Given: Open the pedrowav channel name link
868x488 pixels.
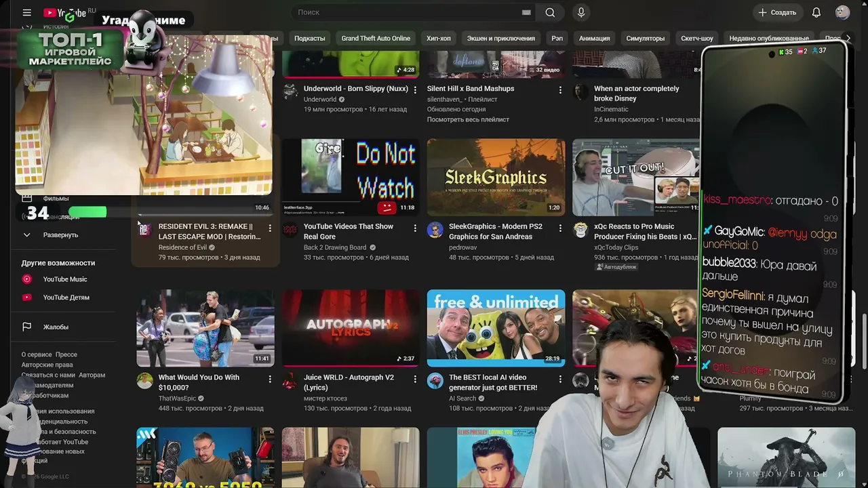Looking at the screenshot, I should [463, 247].
